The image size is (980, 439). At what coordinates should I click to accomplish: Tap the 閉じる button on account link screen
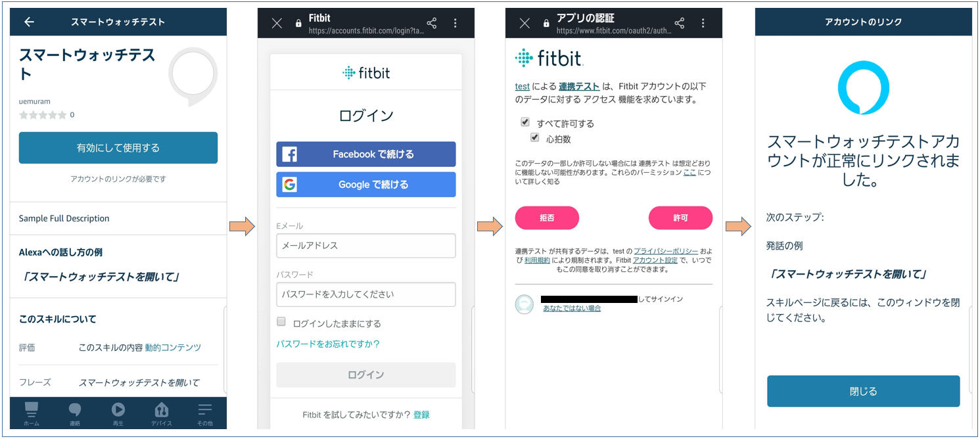tap(862, 390)
